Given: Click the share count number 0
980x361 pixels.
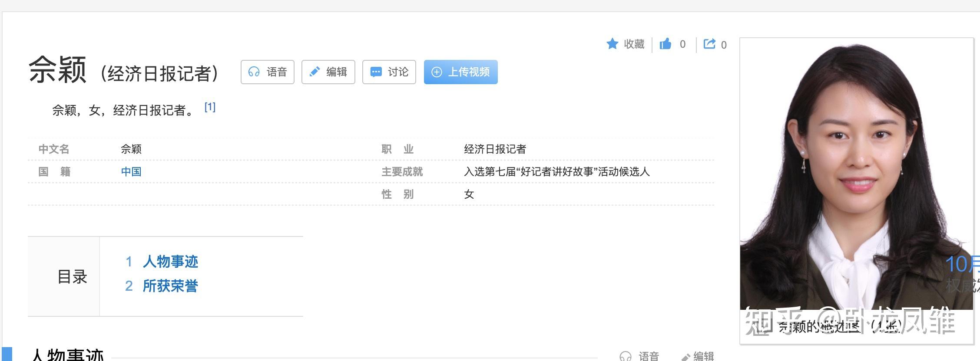Looking at the screenshot, I should (724, 45).
